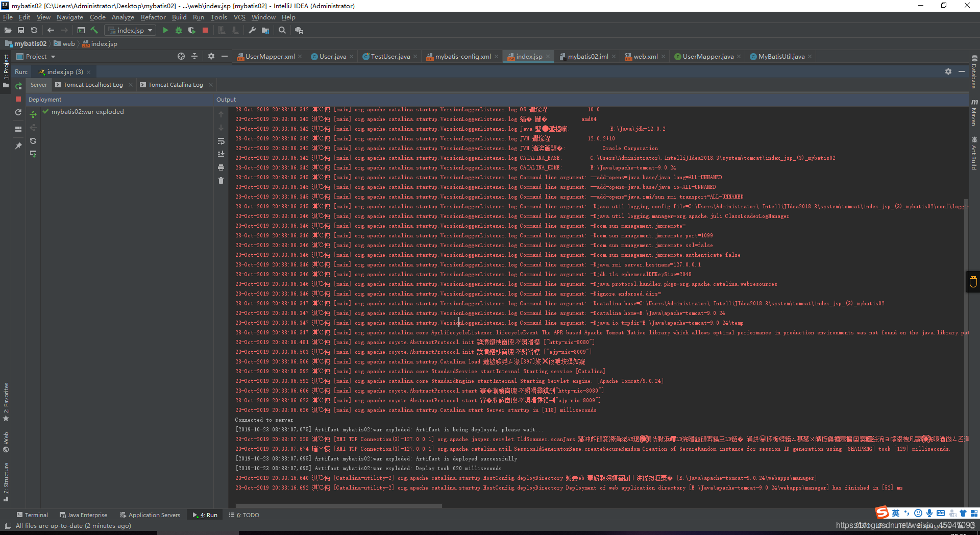Navigate back with the left arrow icon
The image size is (980, 535).
(x=51, y=31)
